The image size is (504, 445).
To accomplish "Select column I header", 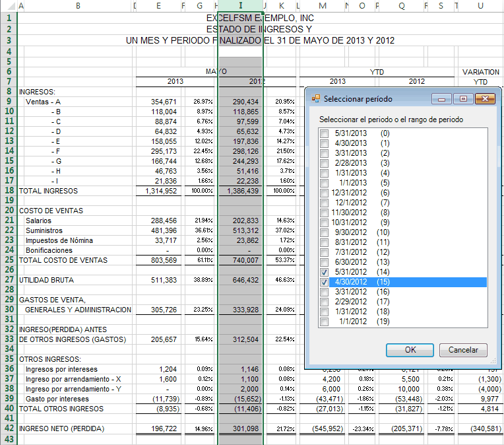I will [240, 6].
